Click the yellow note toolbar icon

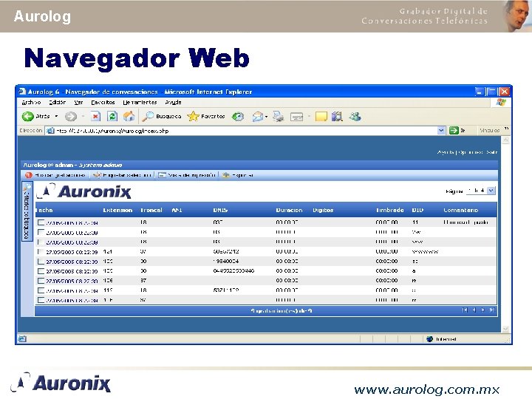click(x=321, y=117)
